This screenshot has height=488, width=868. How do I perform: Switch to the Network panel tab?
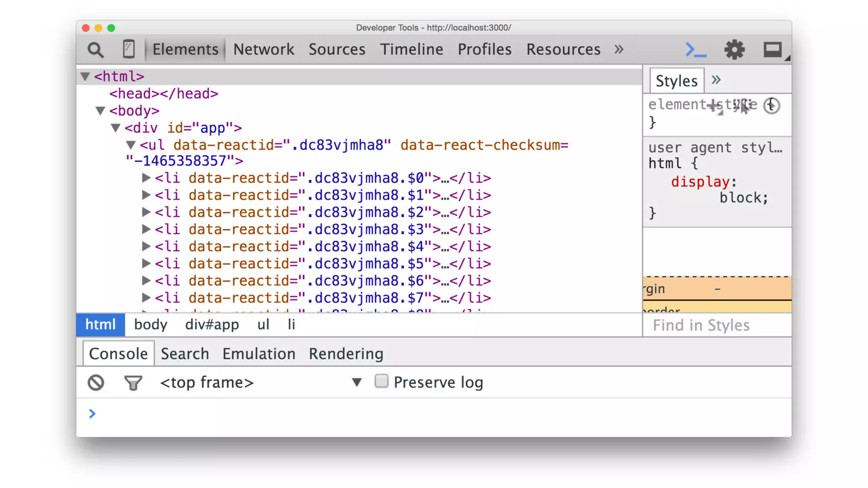[x=264, y=49]
